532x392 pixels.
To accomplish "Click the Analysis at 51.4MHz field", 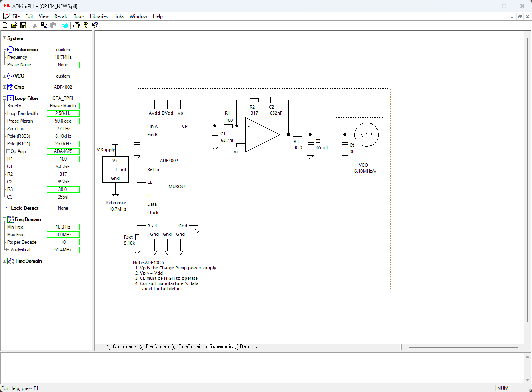I will (63, 250).
